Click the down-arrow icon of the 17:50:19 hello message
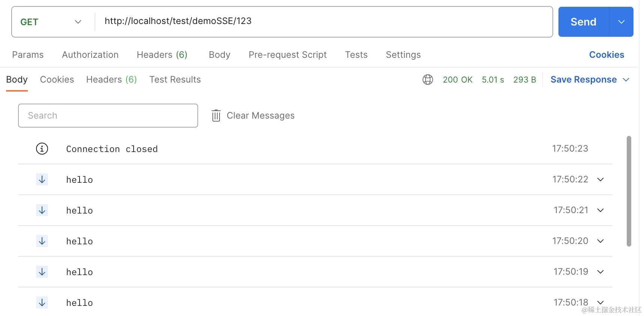 click(42, 272)
